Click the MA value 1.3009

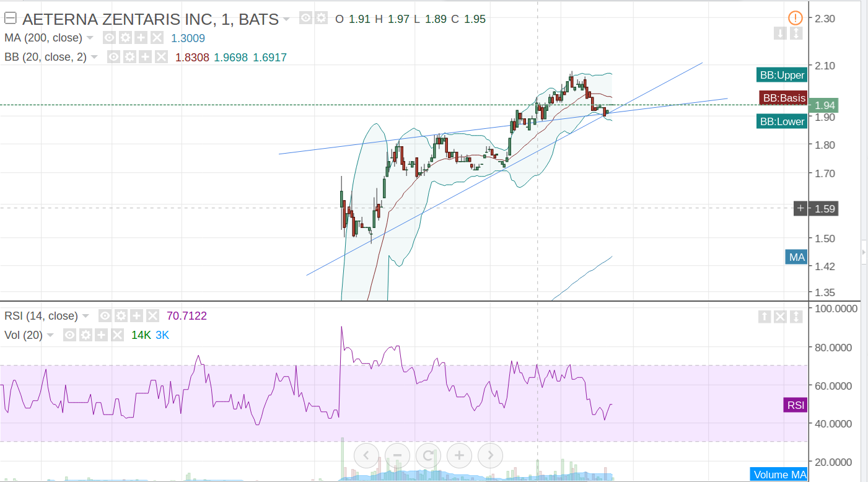[x=188, y=38]
